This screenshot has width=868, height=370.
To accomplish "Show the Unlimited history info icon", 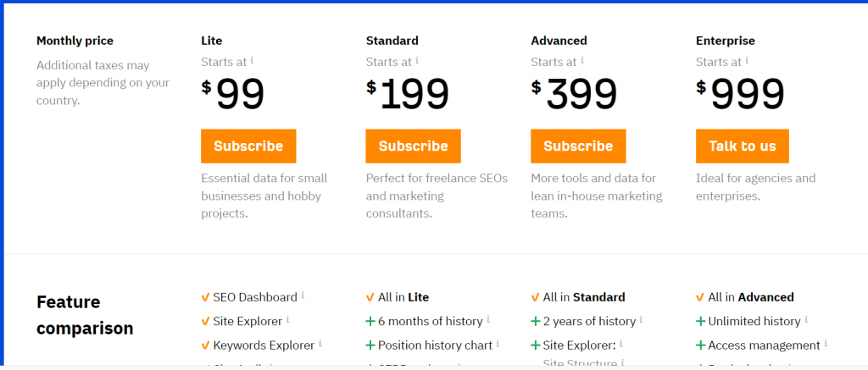I will point(807,320).
